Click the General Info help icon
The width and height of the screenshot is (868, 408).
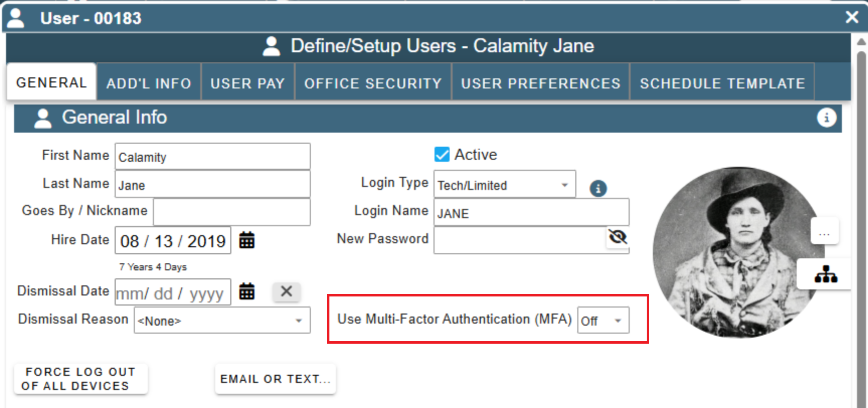coord(826,118)
